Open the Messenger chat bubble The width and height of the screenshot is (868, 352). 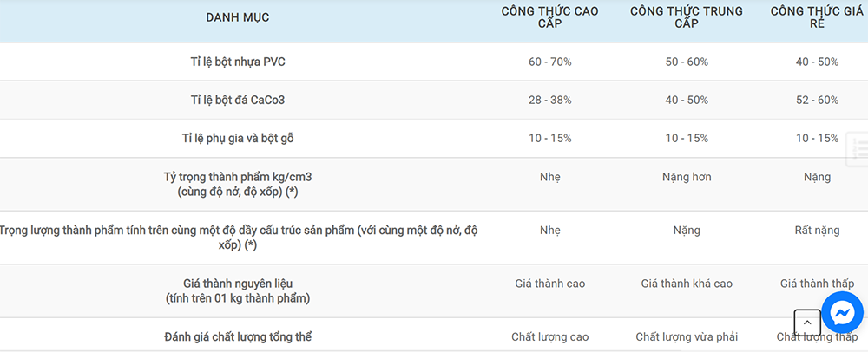842,312
